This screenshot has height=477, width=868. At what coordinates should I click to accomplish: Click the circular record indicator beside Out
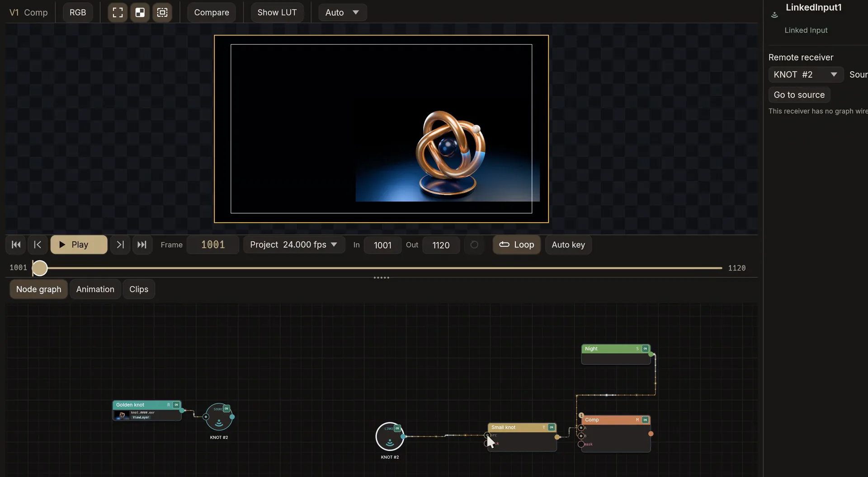[474, 244]
